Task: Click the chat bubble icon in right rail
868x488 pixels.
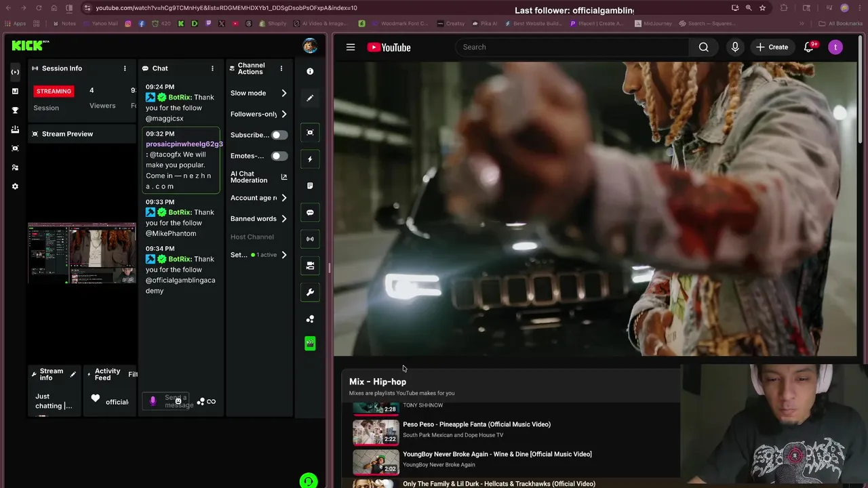Action: coord(310,212)
